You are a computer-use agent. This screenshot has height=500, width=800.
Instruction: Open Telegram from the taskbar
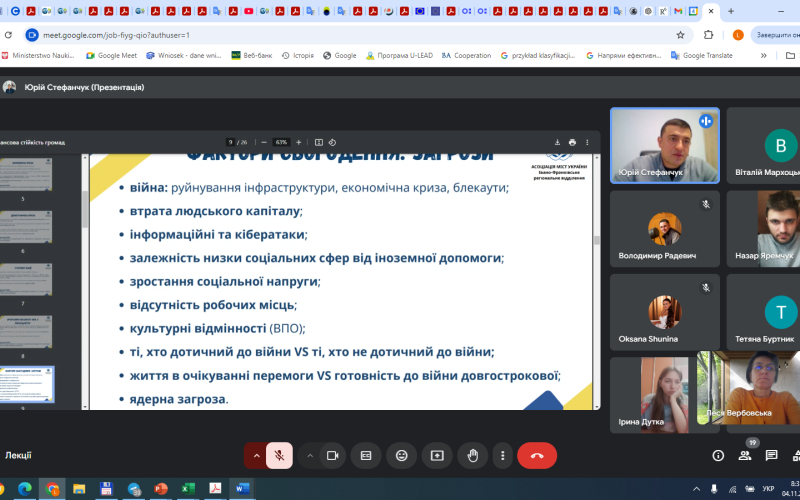point(134,489)
